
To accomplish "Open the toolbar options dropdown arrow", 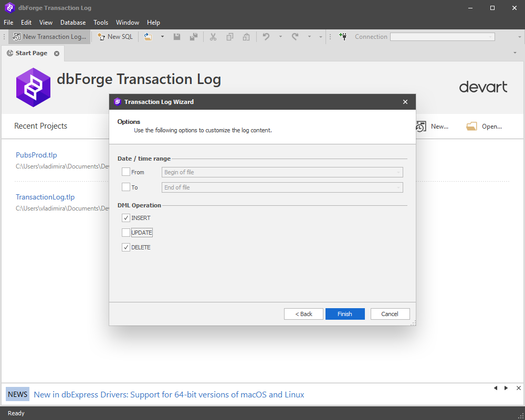I will (x=320, y=37).
